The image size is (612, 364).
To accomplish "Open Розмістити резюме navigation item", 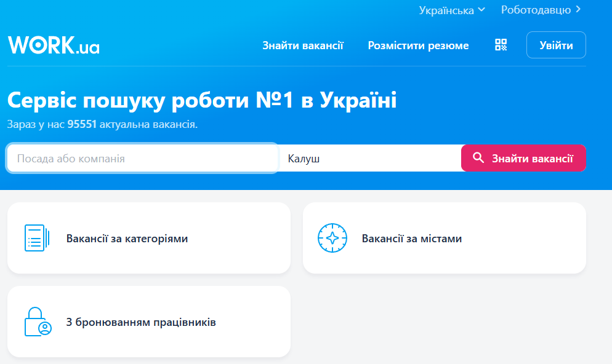I will coord(418,45).
